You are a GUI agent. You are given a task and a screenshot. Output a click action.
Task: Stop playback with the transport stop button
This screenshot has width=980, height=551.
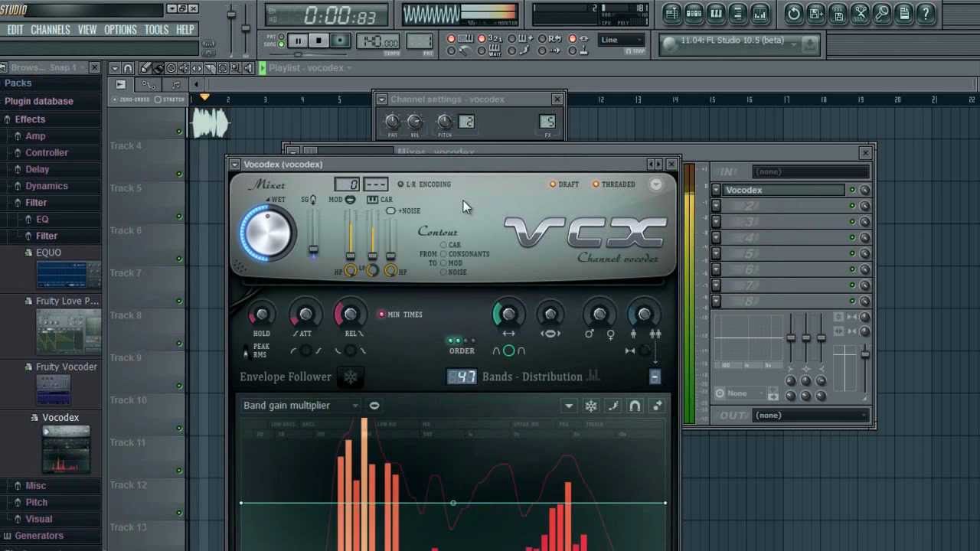point(318,41)
